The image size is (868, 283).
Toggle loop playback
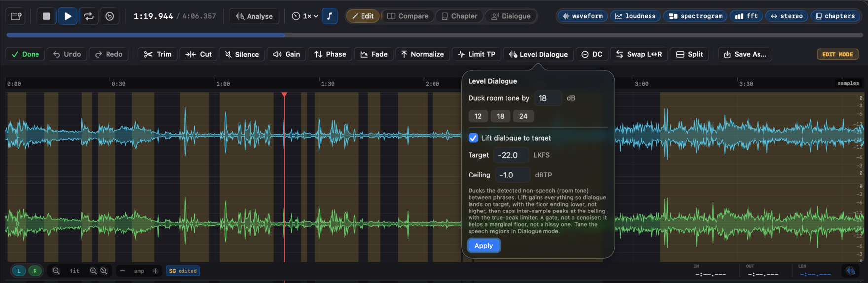[89, 16]
